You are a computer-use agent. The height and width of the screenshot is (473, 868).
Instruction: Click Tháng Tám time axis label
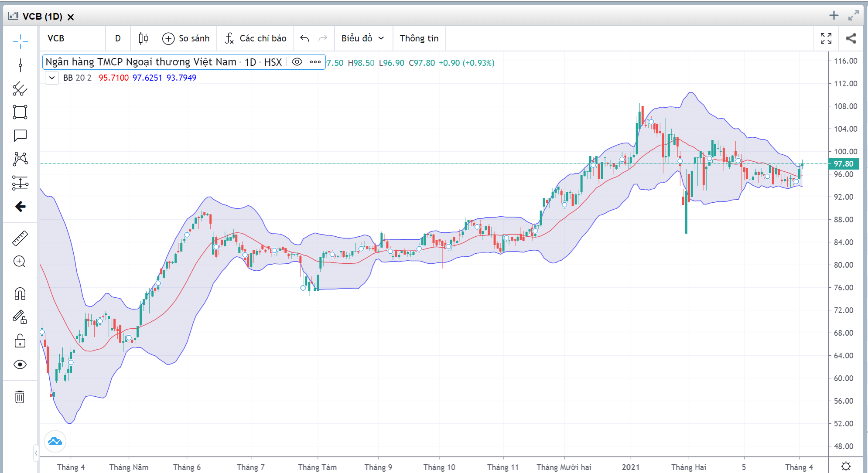pos(318,467)
